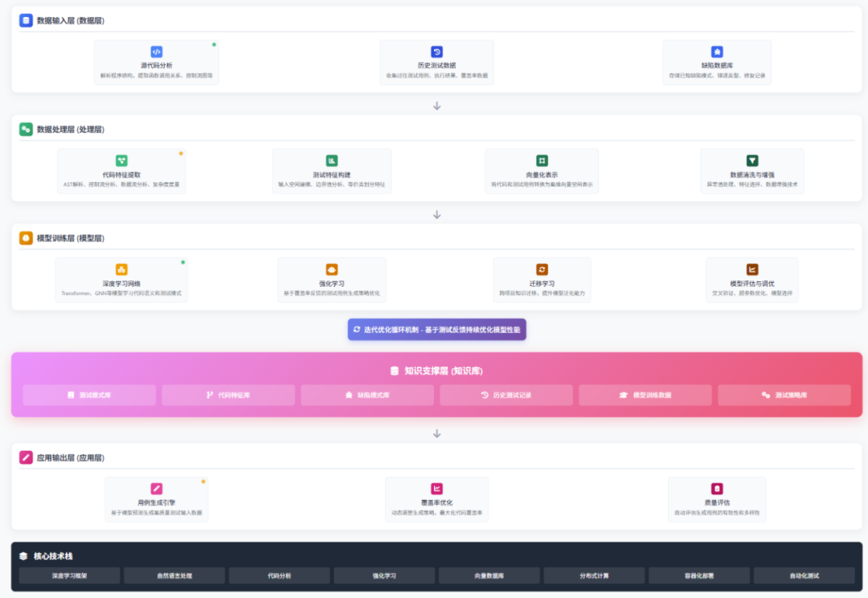Click the 历史测试数据 history icon
Viewport: 868px width, 598px height.
[x=436, y=51]
